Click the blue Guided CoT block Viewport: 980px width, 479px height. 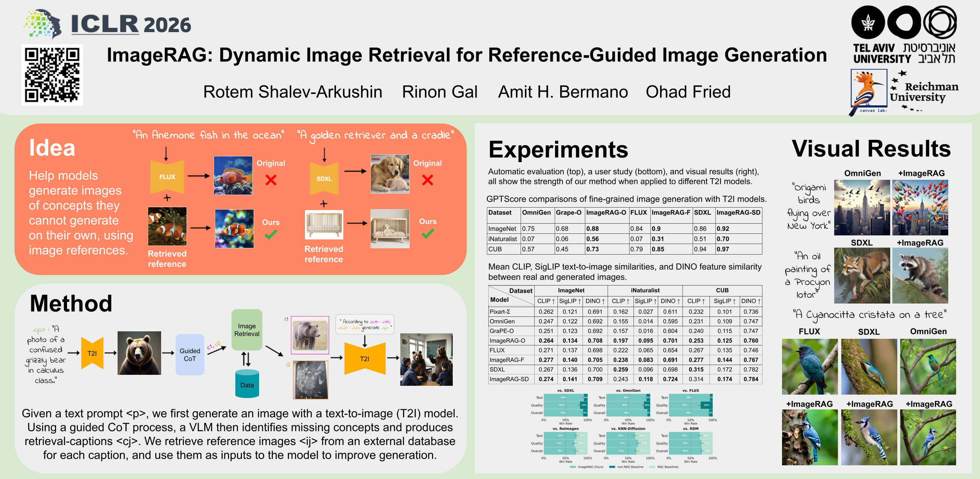190,354
